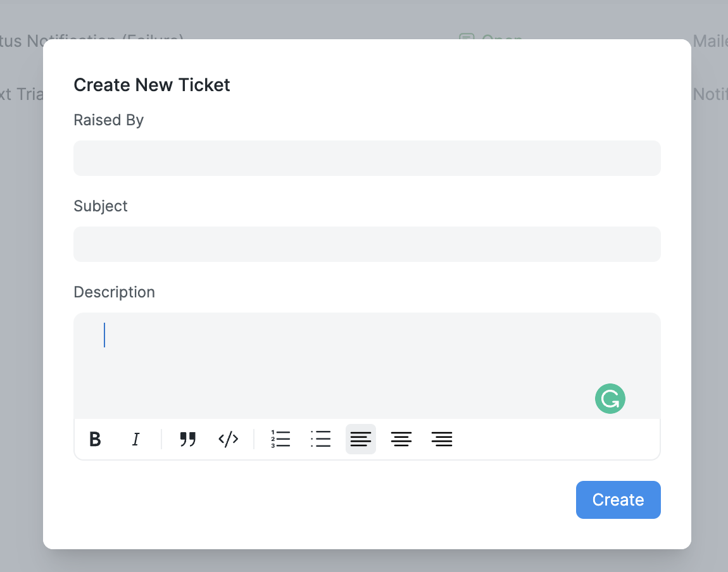Screen dimensions: 728x572
Task: Insert a blockquote in the description
Action: 188,439
